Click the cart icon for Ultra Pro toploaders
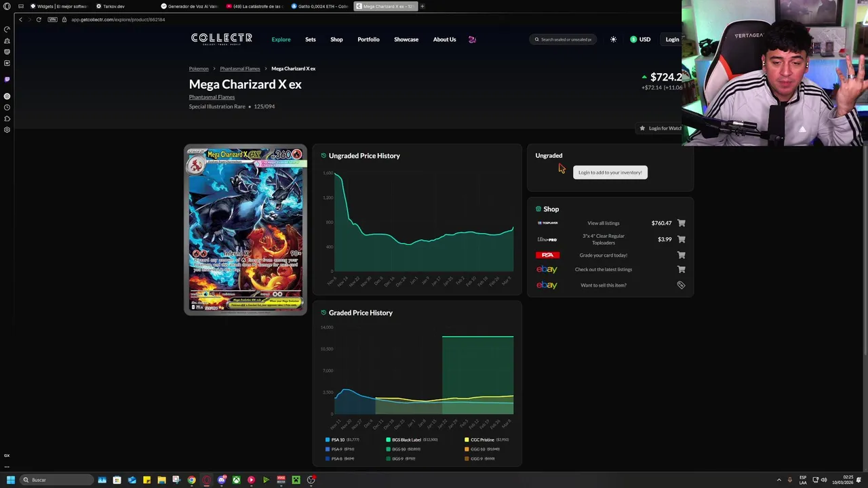868x488 pixels. point(681,239)
